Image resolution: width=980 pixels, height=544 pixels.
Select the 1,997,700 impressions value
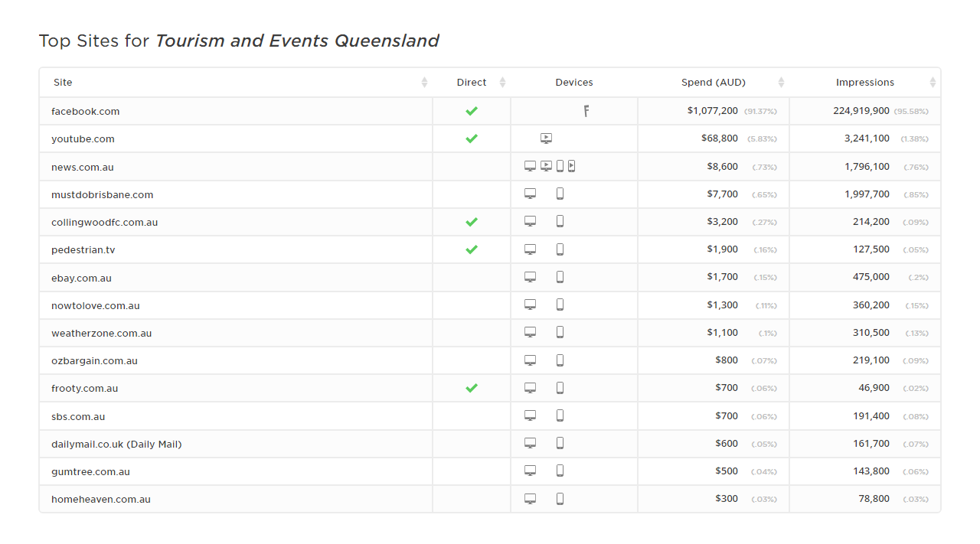coord(867,194)
